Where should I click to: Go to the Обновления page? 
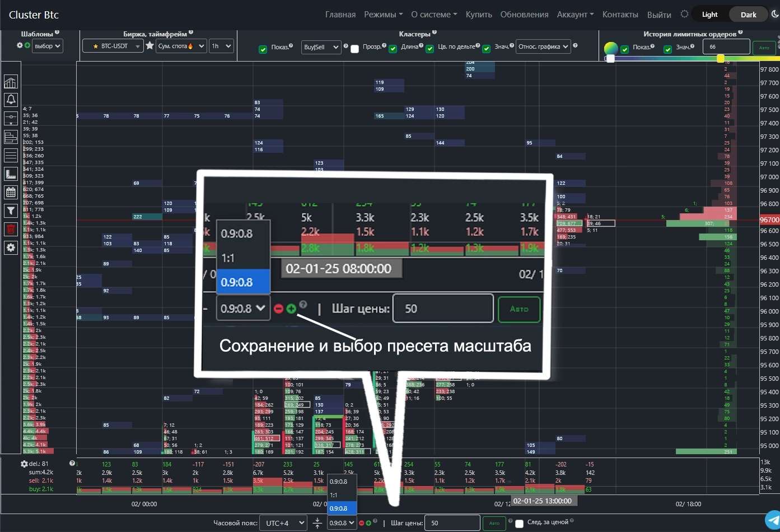pyautogui.click(x=524, y=15)
